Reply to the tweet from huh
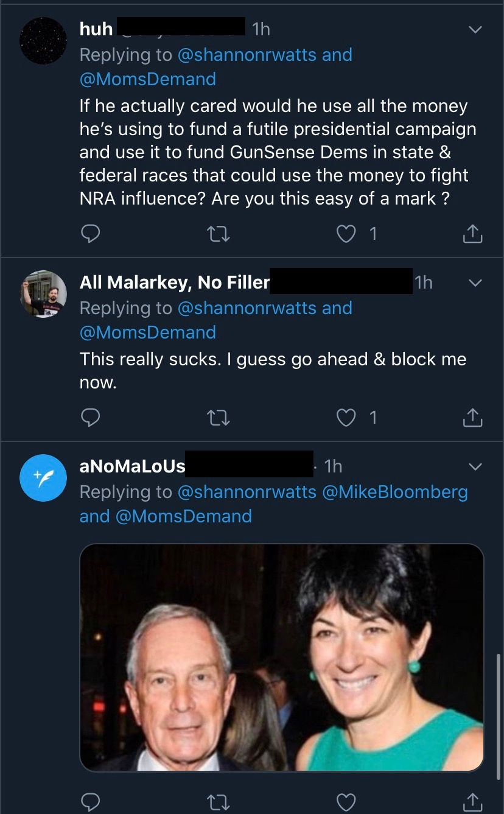Image resolution: width=504 pixels, height=814 pixels. (x=90, y=233)
